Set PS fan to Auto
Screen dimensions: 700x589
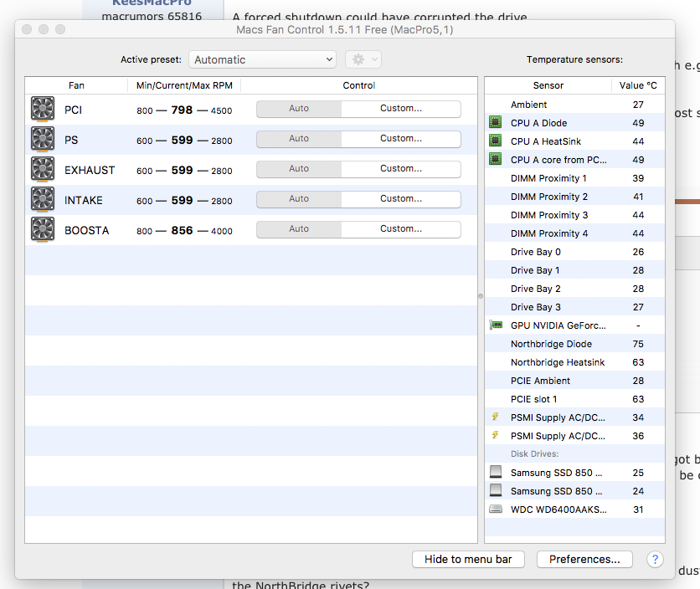[x=299, y=139]
